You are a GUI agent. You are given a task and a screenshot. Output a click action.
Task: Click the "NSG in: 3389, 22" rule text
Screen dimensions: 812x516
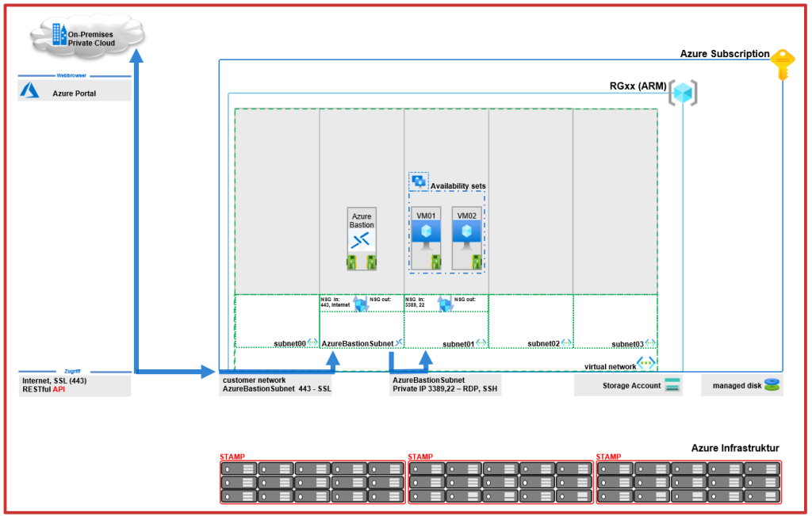pos(416,302)
